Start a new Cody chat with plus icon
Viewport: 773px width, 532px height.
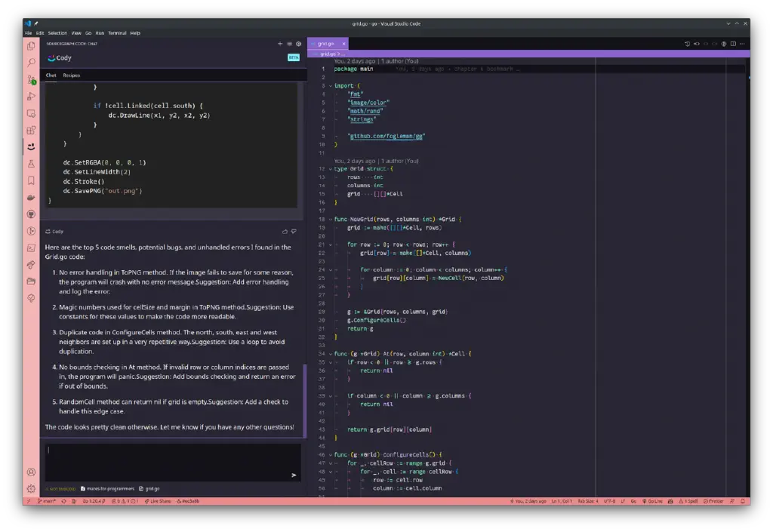[280, 44]
